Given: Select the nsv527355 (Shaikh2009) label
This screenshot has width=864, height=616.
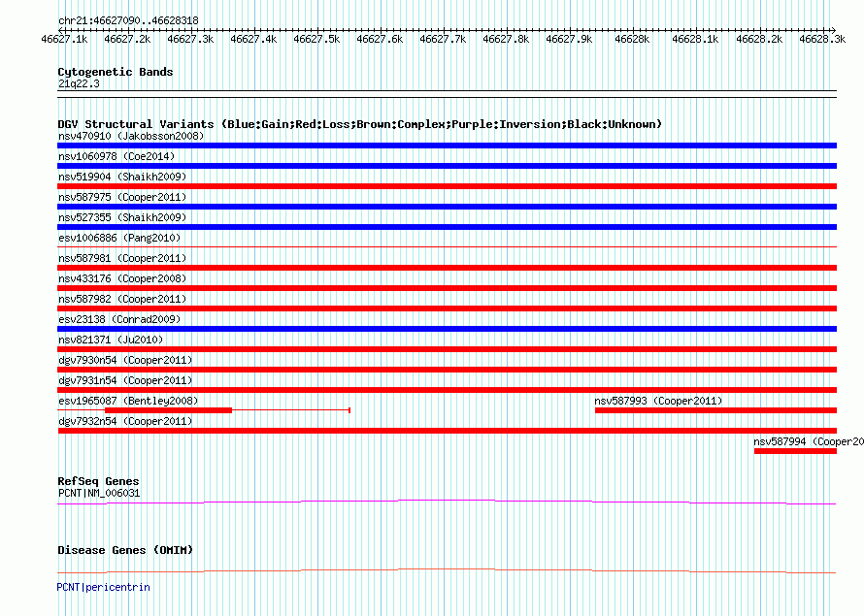Looking at the screenshot, I should [122, 217].
